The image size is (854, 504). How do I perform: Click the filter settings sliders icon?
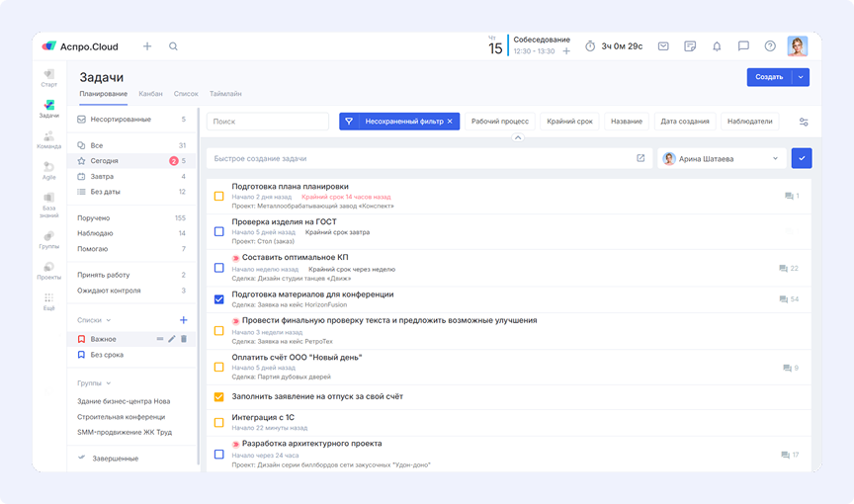(x=804, y=122)
